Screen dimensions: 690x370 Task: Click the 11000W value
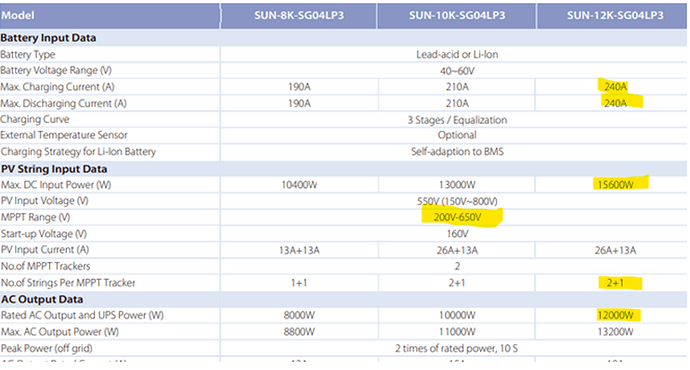point(457,332)
